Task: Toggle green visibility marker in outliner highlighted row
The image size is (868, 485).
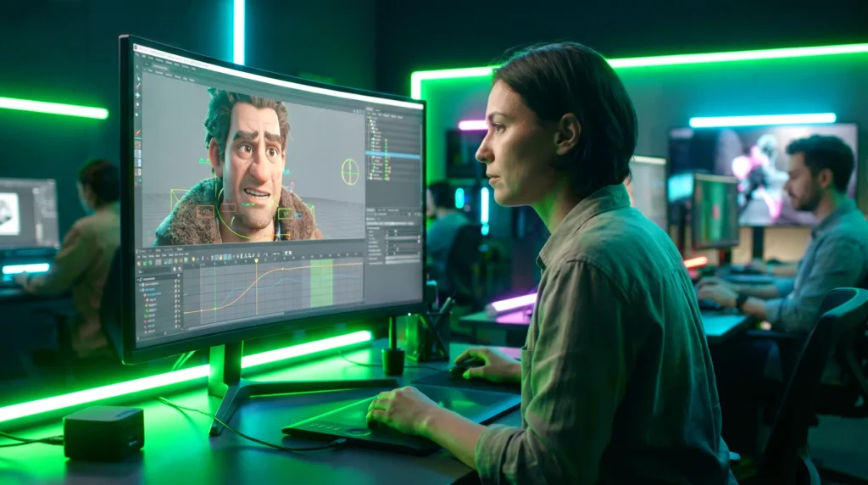Action: click(x=386, y=154)
